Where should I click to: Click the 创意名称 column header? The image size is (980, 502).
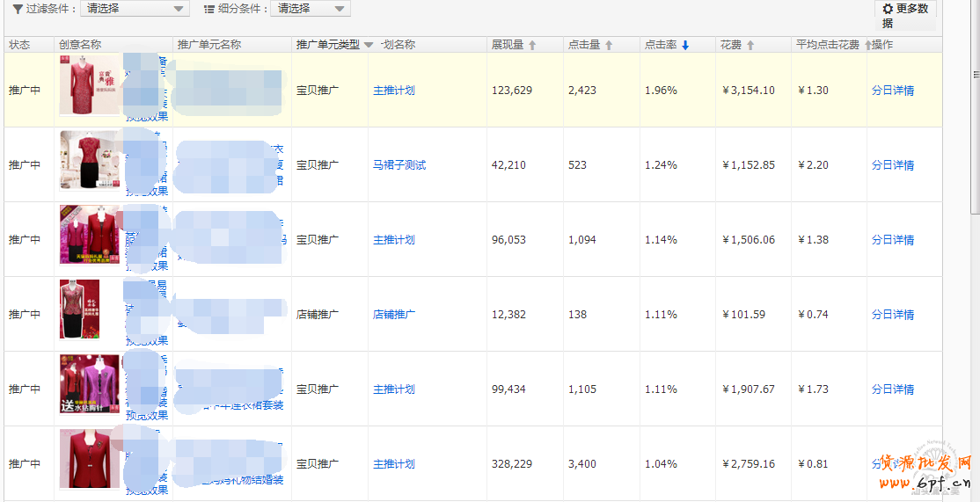(x=80, y=45)
